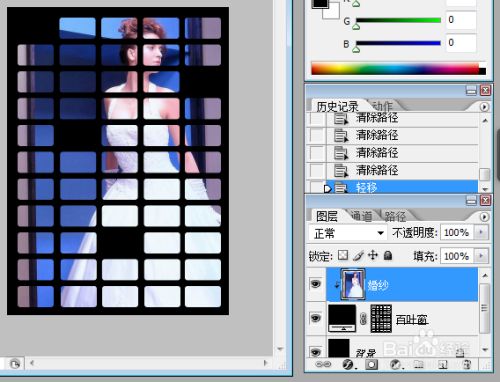The image size is (500, 382).
Task: Click the opacity 100% input field
Action: [x=457, y=232]
